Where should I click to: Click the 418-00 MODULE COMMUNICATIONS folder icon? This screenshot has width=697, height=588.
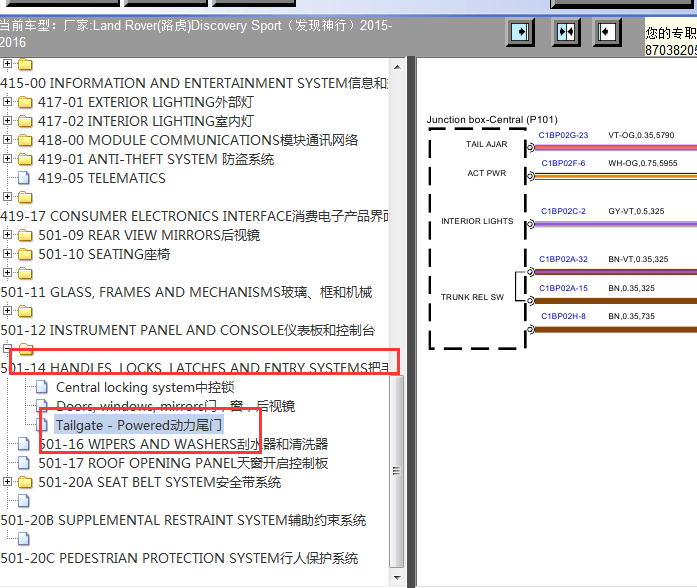(25, 140)
